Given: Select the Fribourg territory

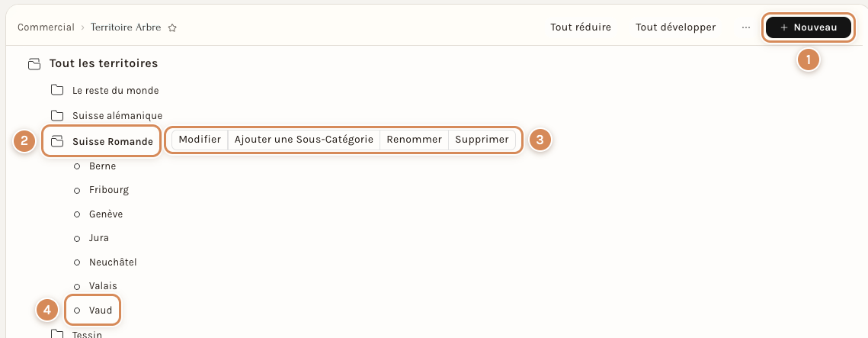Looking at the screenshot, I should (x=109, y=189).
